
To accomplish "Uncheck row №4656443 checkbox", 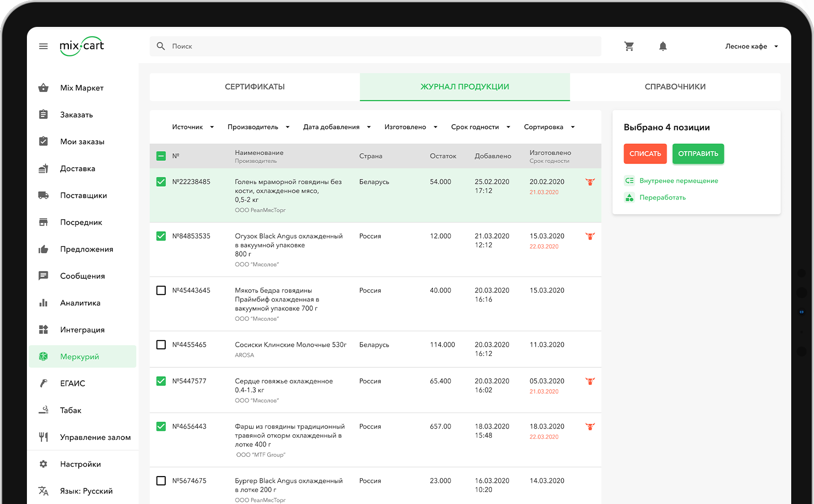I will (161, 426).
